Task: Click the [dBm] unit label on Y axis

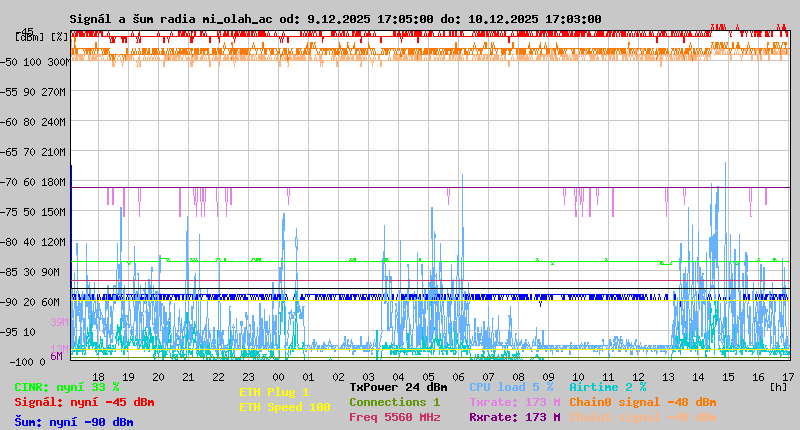Action: click(29, 36)
